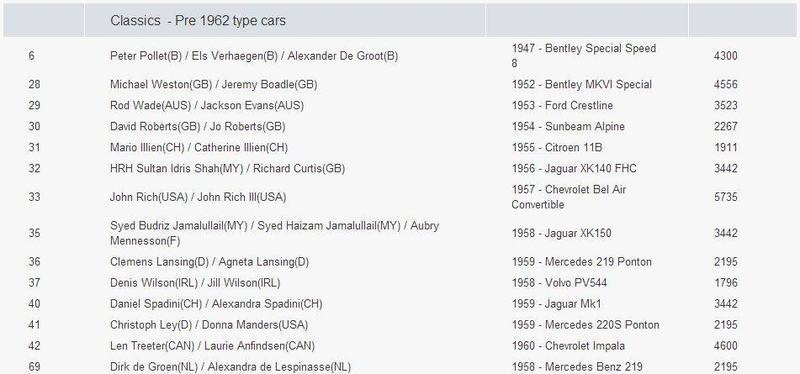Click David Roberts / Jo Roberts entry
Image resolution: width=800 pixels, height=374 pixels.
[197, 127]
